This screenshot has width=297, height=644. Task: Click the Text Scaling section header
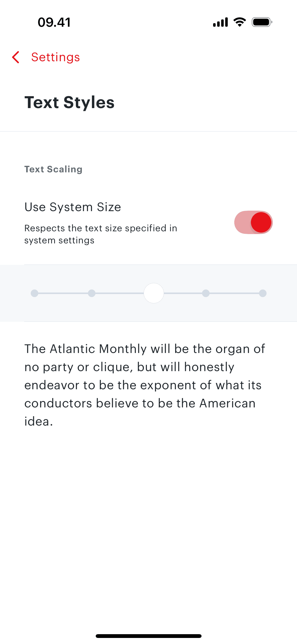click(x=53, y=169)
